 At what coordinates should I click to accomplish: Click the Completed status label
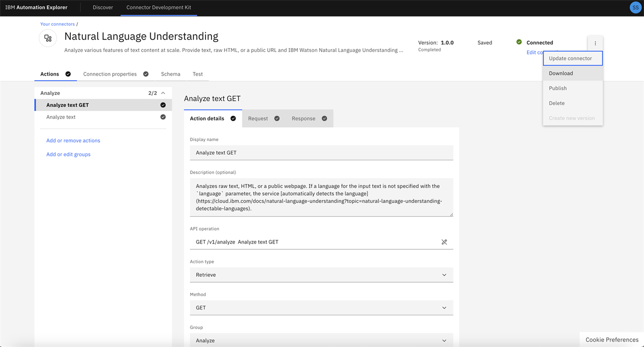point(429,50)
